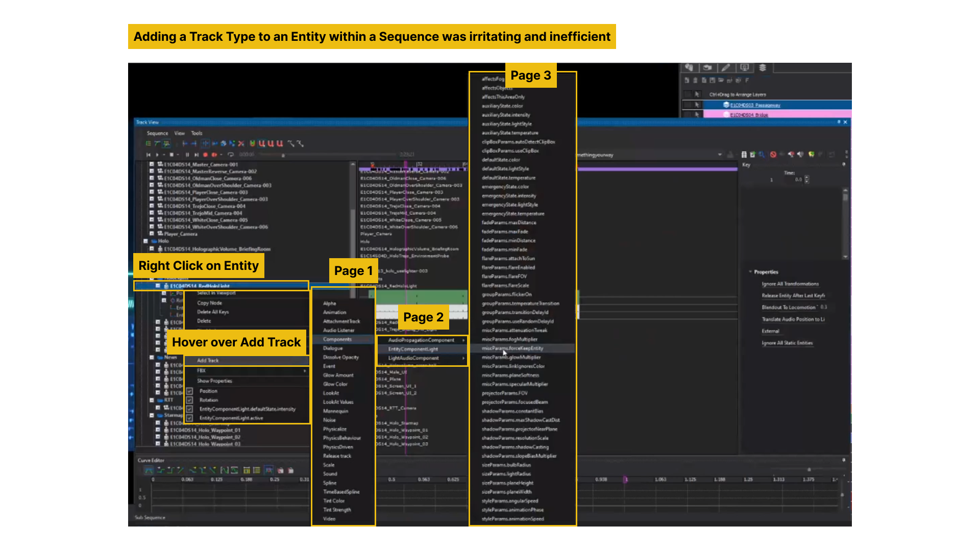Toggle the Rotation checkbox in context menu
Image resolution: width=980 pixels, height=551 pixels.
[x=189, y=400]
